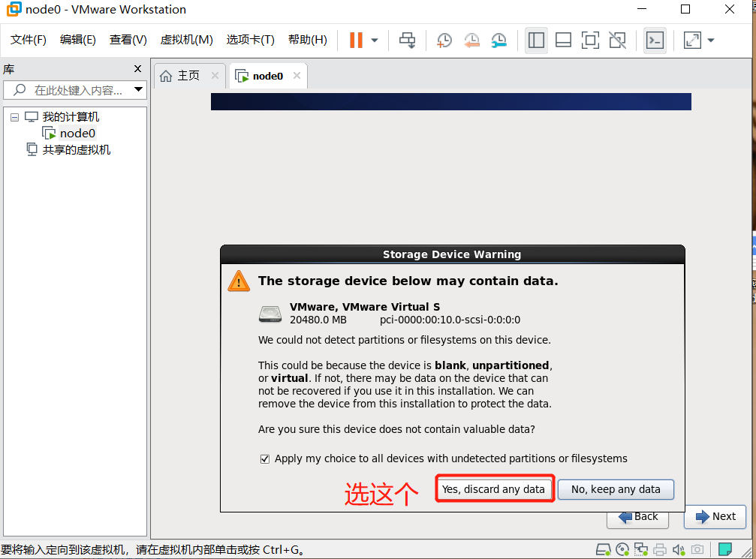Viewport: 756px width, 559px height.
Task: Open the 虚拟机(M) menu
Action: pos(186,40)
